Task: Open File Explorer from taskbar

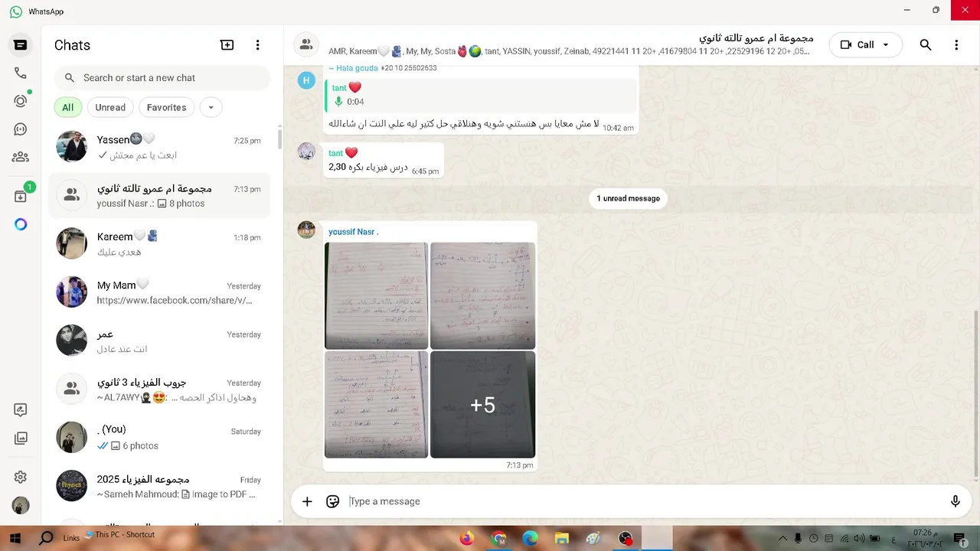Action: point(562,539)
